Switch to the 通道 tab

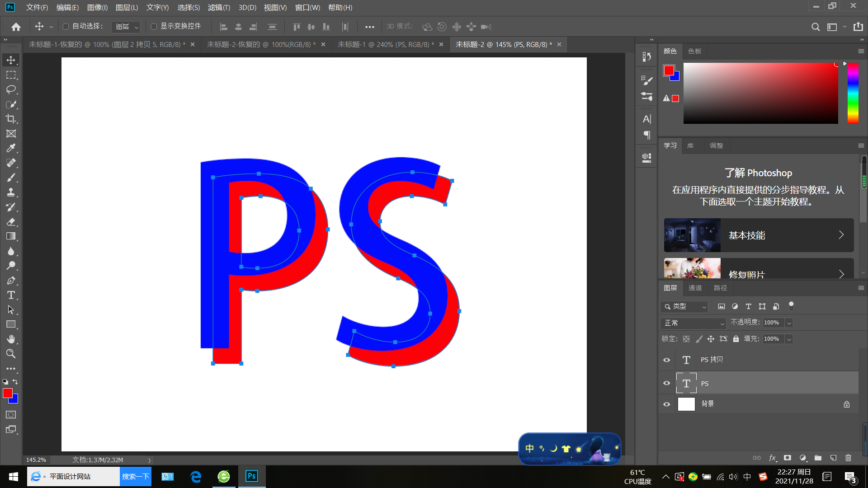(x=695, y=288)
